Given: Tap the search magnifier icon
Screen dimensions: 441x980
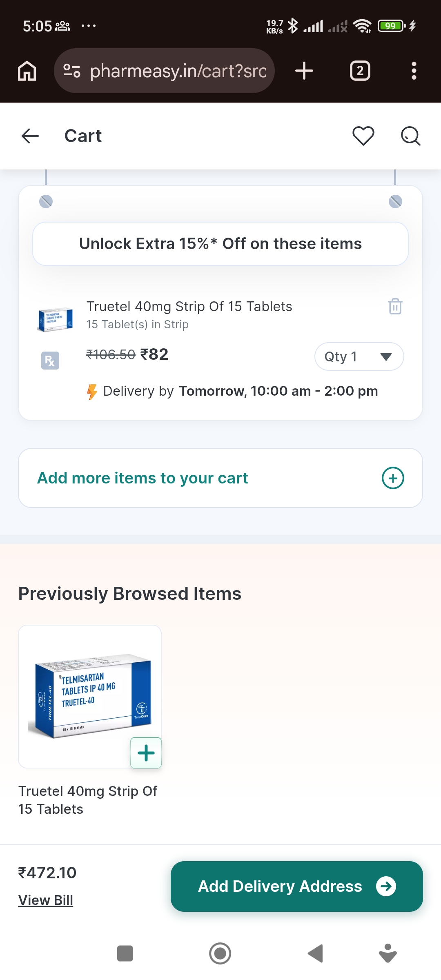Looking at the screenshot, I should coord(410,136).
